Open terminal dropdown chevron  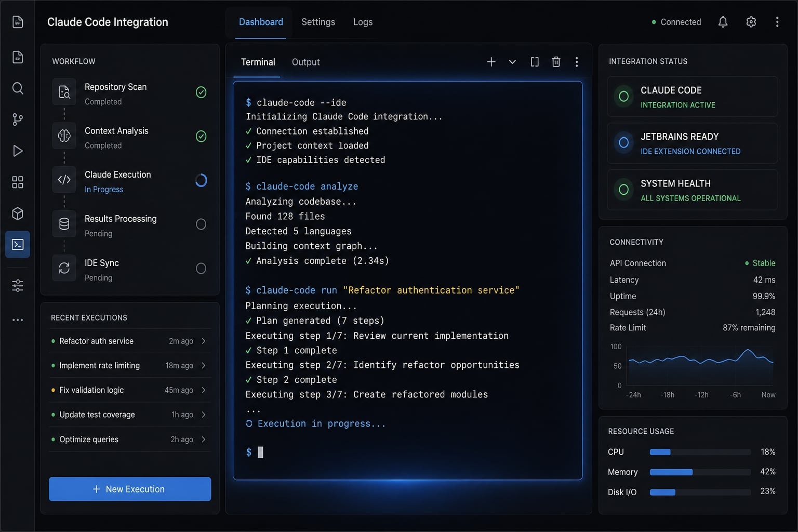click(x=512, y=62)
